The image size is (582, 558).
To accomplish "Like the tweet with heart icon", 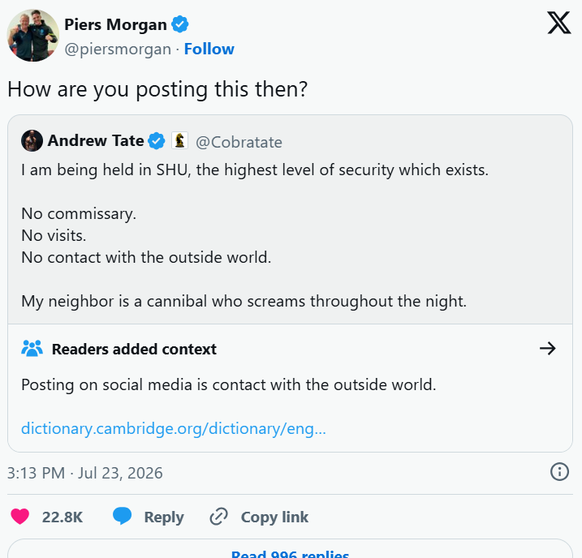I will coord(20,516).
